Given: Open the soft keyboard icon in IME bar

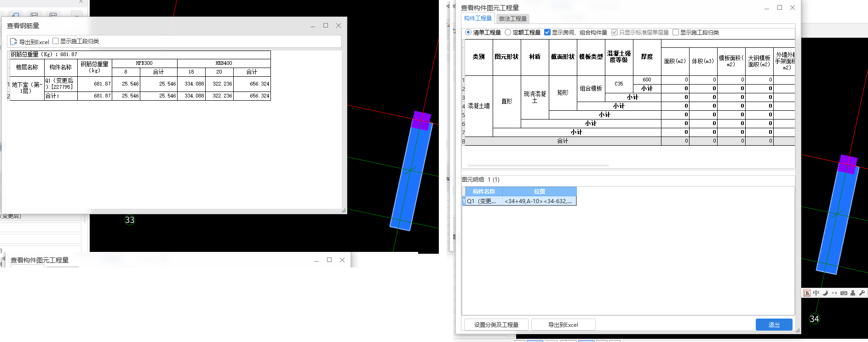Looking at the screenshot, I should 844,293.
